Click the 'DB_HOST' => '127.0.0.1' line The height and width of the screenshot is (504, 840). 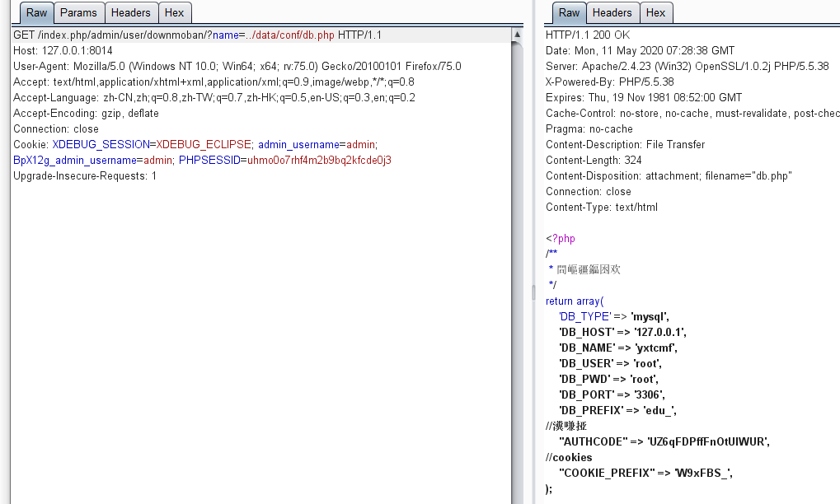pyautogui.click(x=622, y=332)
